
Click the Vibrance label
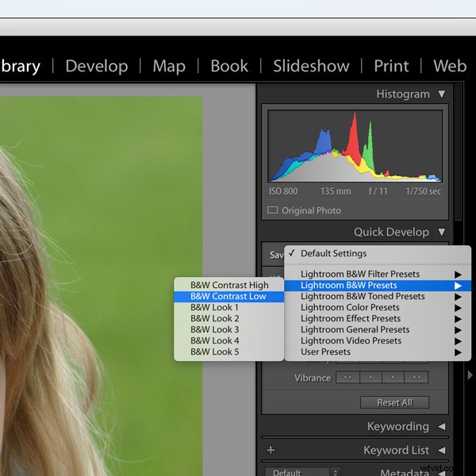pos(313,378)
